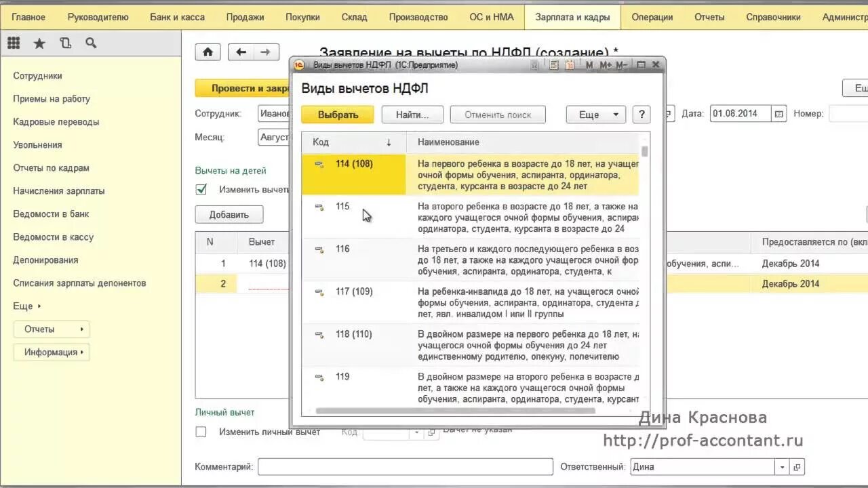Viewport: 868px width, 488px height.
Task: Click the M memory icon in title bar
Action: pos(589,65)
